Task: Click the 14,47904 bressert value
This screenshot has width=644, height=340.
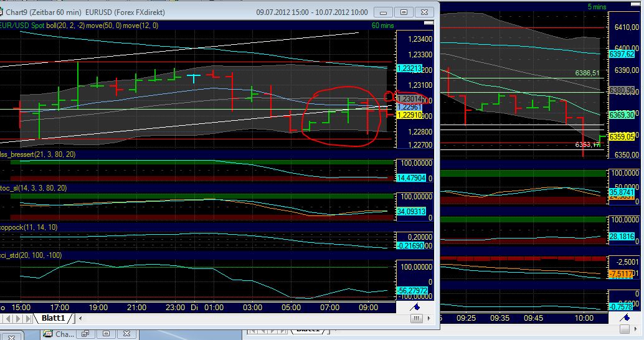Action: (x=411, y=178)
